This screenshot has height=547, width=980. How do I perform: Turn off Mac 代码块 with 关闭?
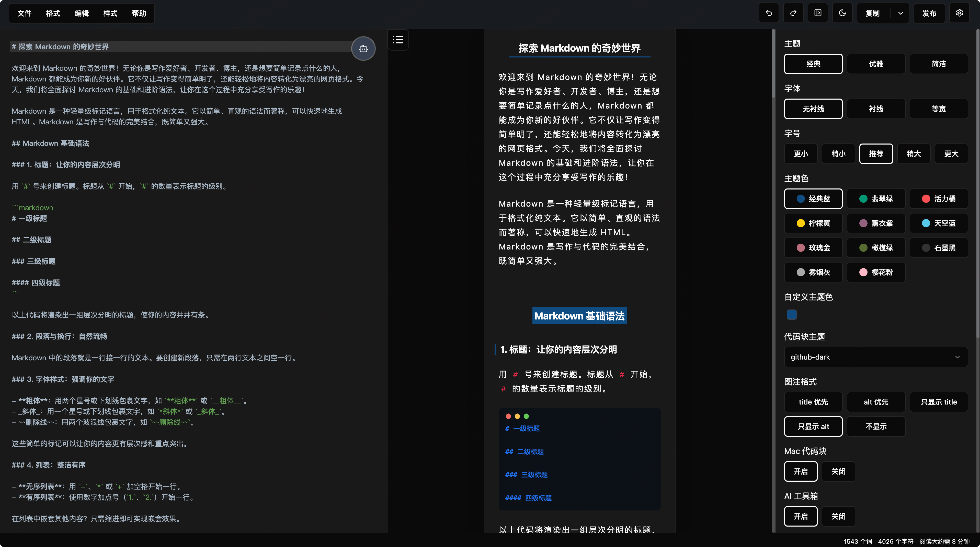pyautogui.click(x=838, y=471)
